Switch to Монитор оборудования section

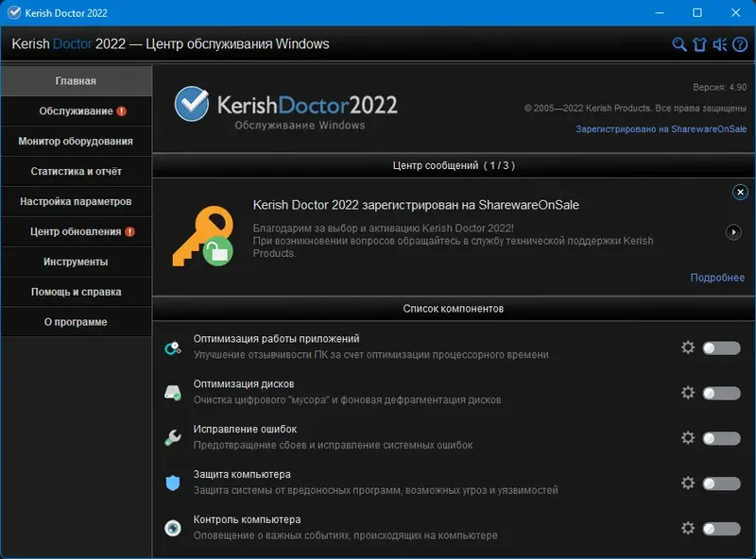[x=76, y=141]
